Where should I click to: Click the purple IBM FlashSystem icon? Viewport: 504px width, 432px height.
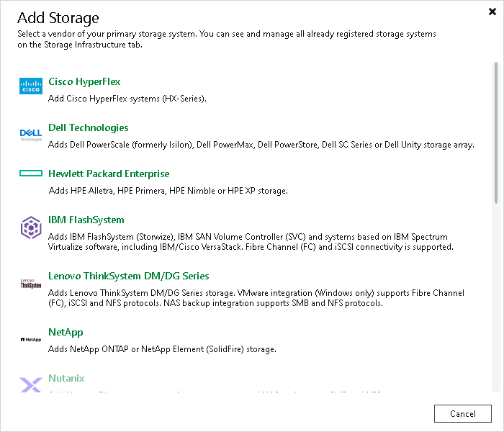tap(31, 228)
